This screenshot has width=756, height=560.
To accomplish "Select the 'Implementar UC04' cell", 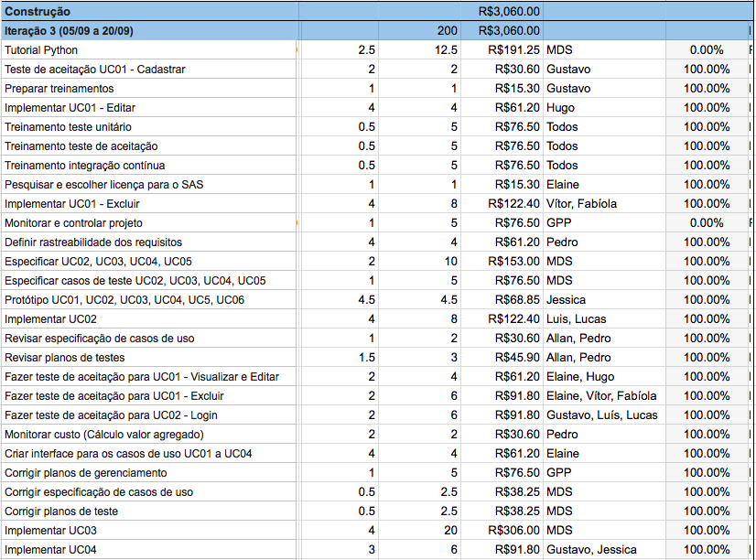I will (148, 550).
